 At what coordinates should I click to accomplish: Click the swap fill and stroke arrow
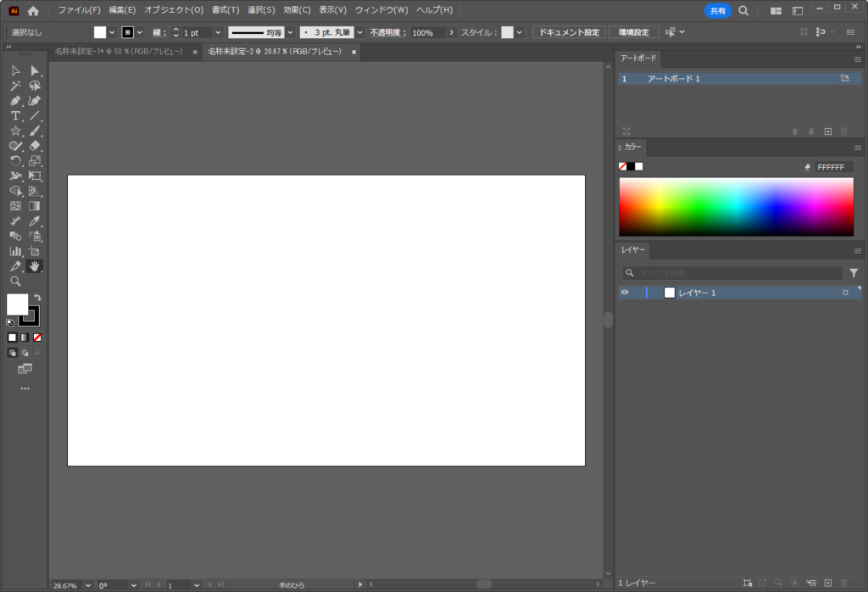tap(37, 298)
